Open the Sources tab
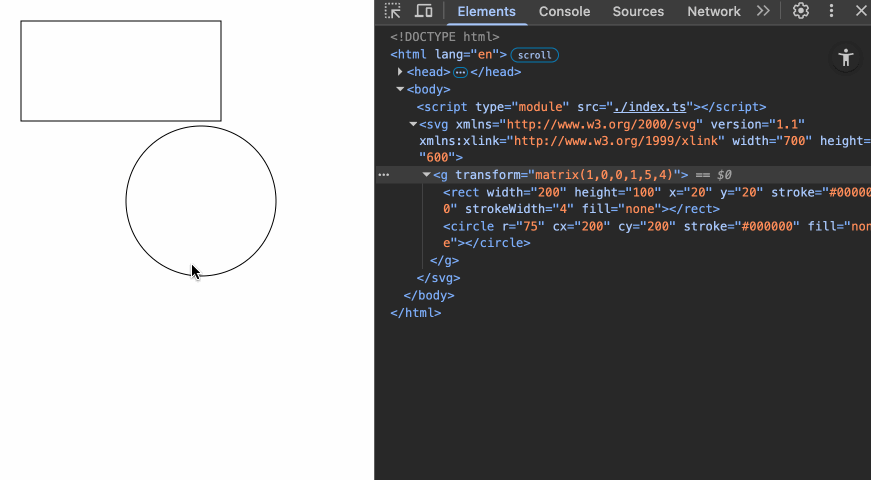Image resolution: width=871 pixels, height=480 pixels. pyautogui.click(x=638, y=12)
